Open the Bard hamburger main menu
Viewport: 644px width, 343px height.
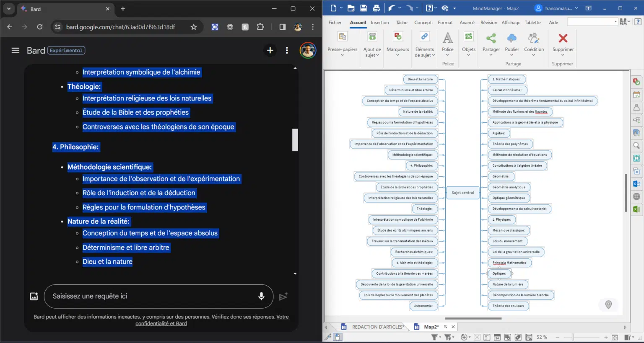pyautogui.click(x=16, y=50)
